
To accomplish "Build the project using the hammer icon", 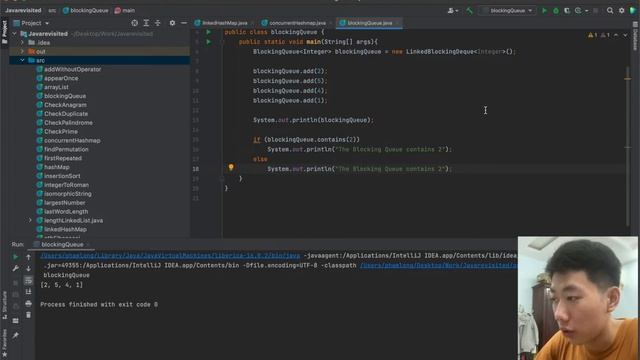I will pyautogui.click(x=470, y=11).
